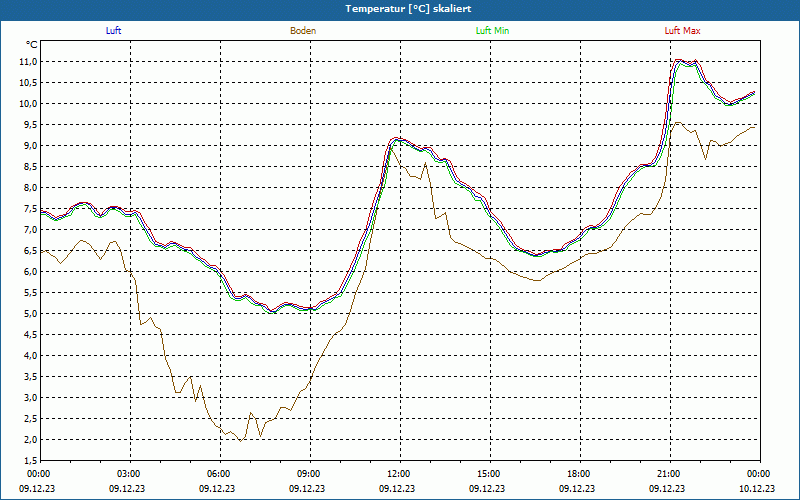Click the 'Luft Min' legend label
Viewport: 800px width, 500px height.
(492, 31)
